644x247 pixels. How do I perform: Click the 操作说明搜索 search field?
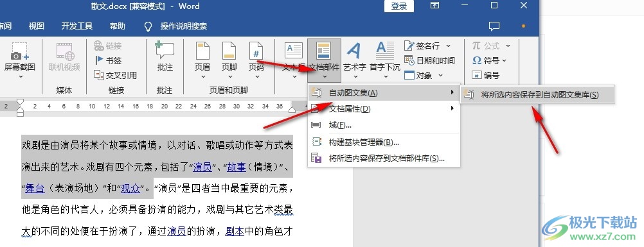[184, 26]
